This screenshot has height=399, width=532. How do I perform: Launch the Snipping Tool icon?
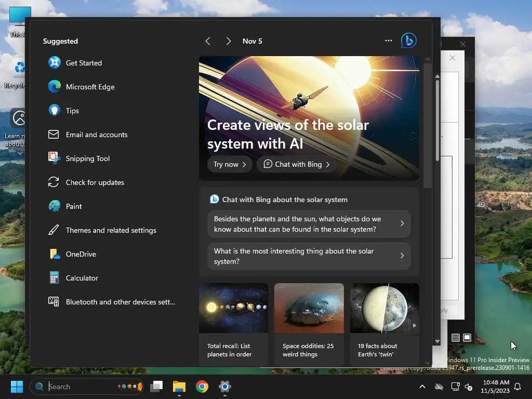coord(54,158)
